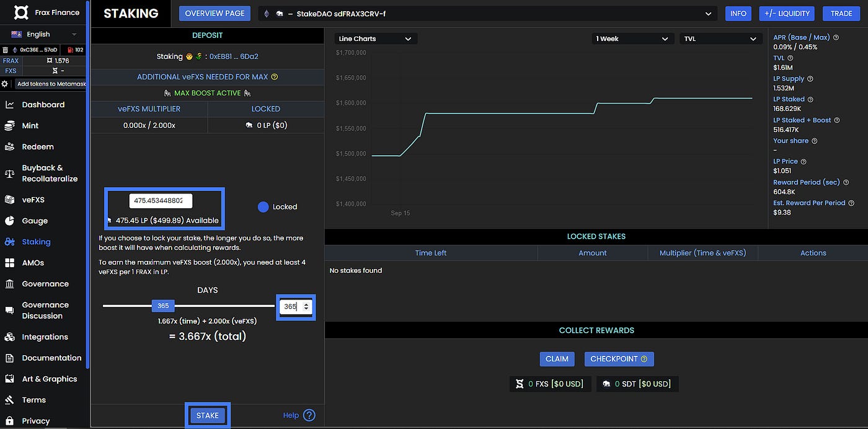
Task: Click the help icon next to APR (Base / Max)
Action: 836,37
